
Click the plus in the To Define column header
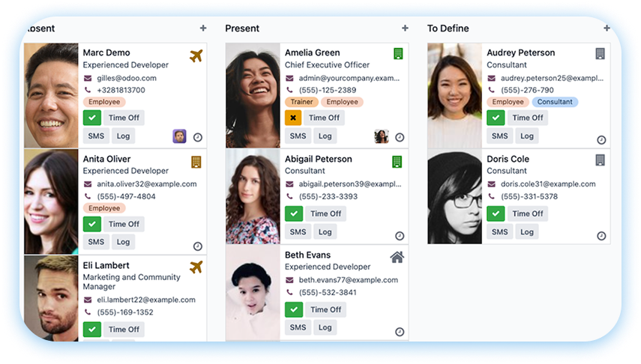point(607,28)
